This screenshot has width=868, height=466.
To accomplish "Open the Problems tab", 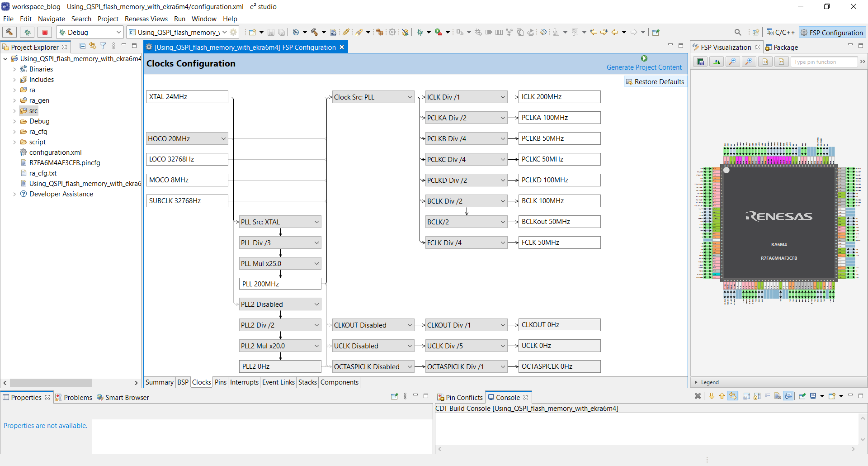I will pyautogui.click(x=74, y=397).
